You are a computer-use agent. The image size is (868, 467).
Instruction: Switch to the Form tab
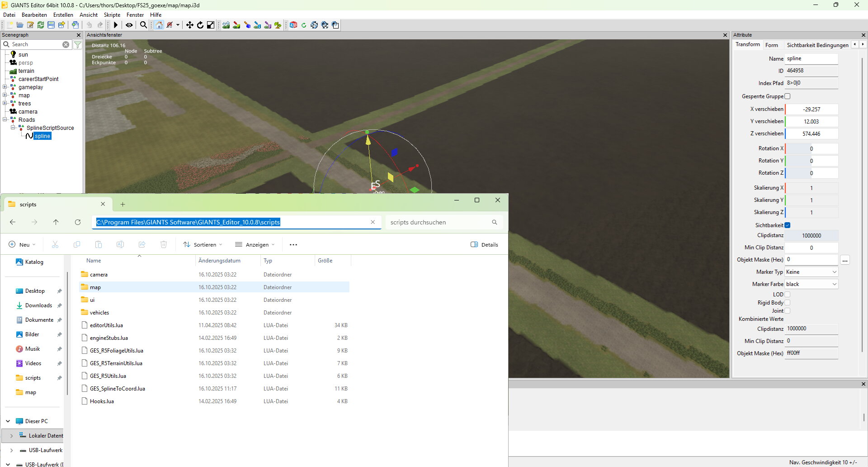pos(772,45)
